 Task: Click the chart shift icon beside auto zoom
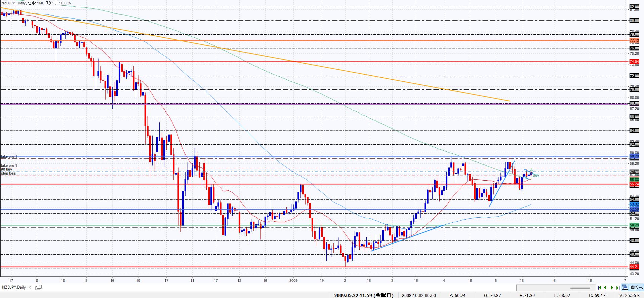[625, 288]
